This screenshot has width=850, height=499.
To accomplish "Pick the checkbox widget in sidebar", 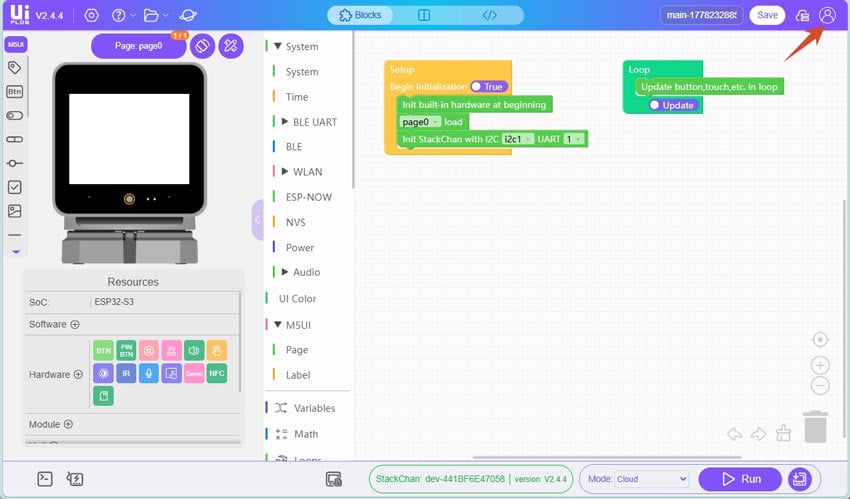I will tap(15, 187).
